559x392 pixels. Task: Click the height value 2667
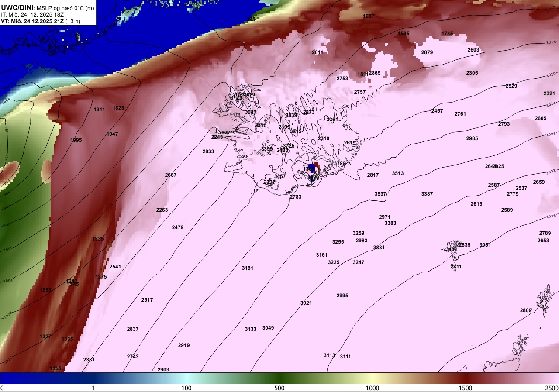tap(171, 175)
